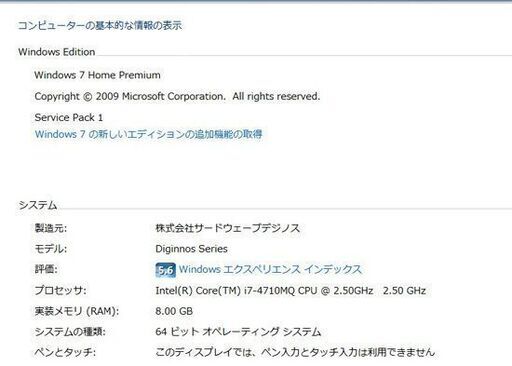Viewport: 512px width, 366px height.
Task: Click the 5.6 experience index score badge
Action: coord(165,270)
